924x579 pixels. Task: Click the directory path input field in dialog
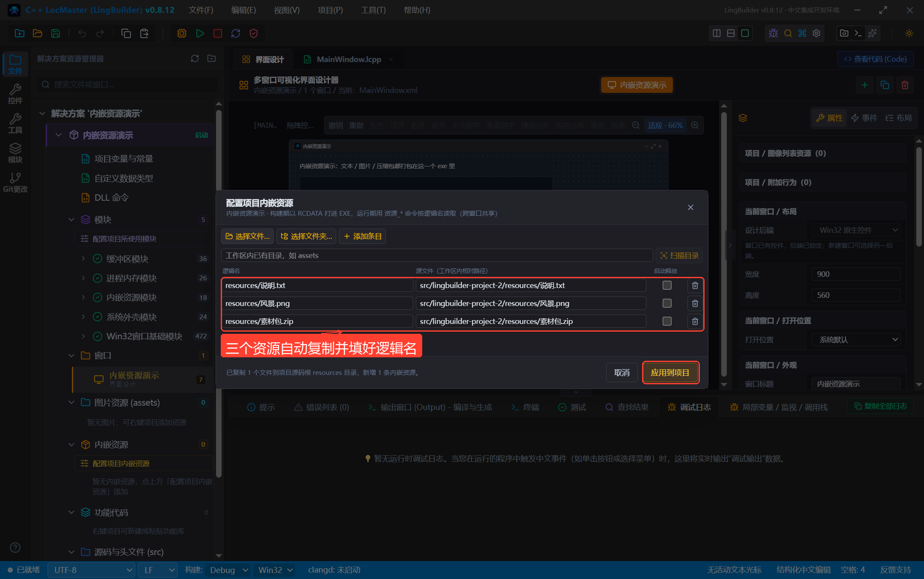[437, 255]
